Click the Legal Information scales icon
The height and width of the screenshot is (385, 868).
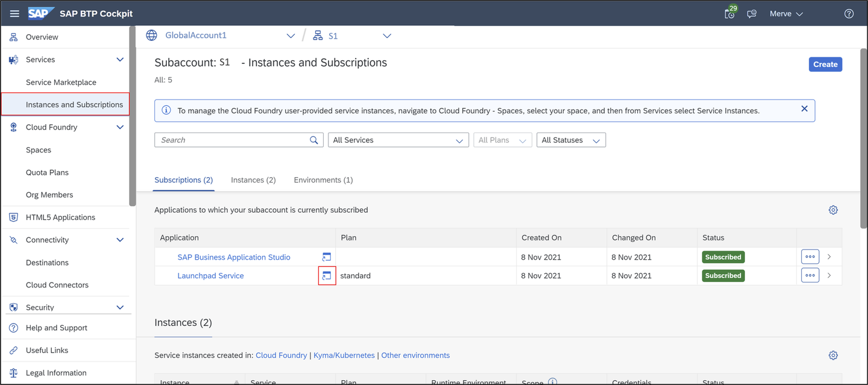(13, 373)
